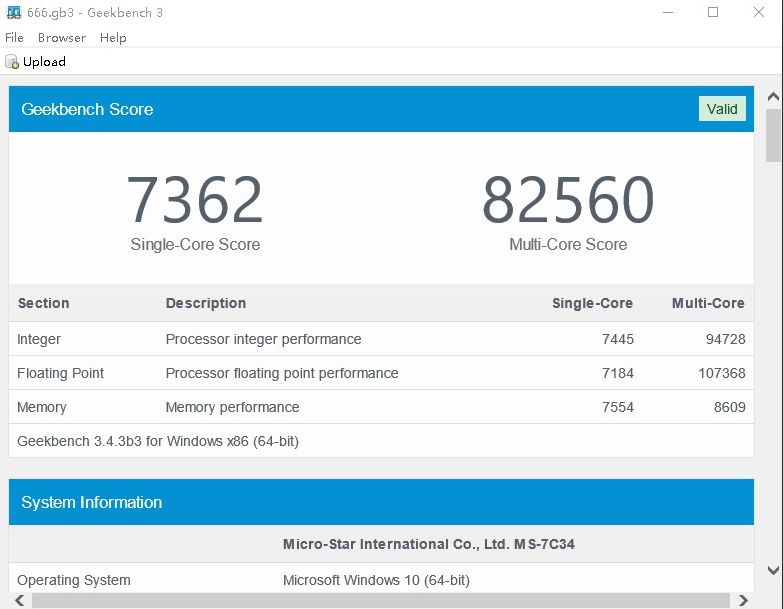Click the single-core score 7362
The height and width of the screenshot is (609, 783).
point(195,199)
